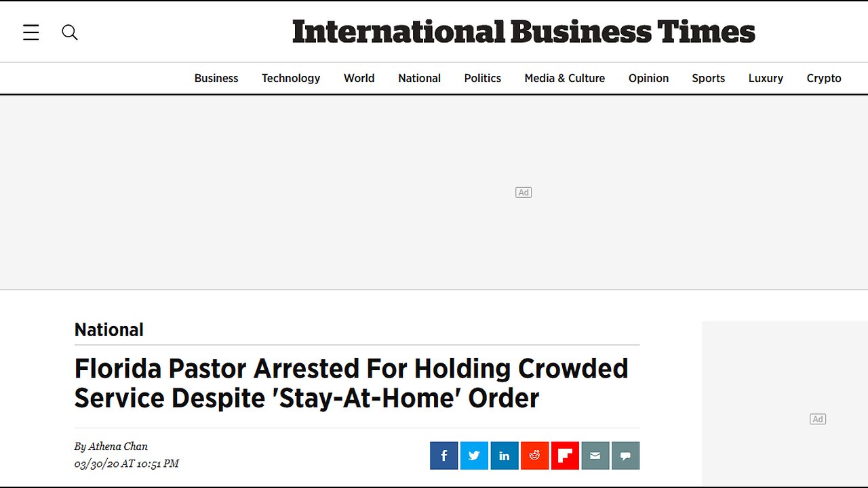Click the National category heading

point(109,329)
